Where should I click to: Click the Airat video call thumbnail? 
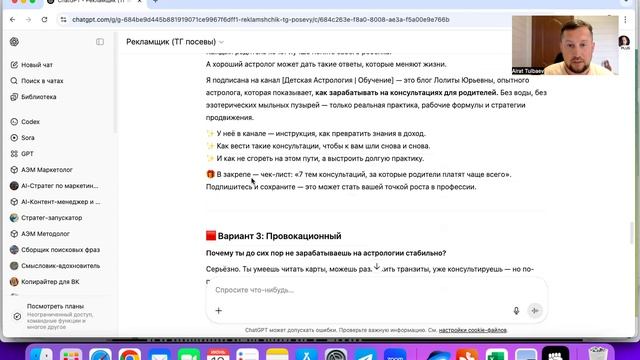(x=565, y=45)
